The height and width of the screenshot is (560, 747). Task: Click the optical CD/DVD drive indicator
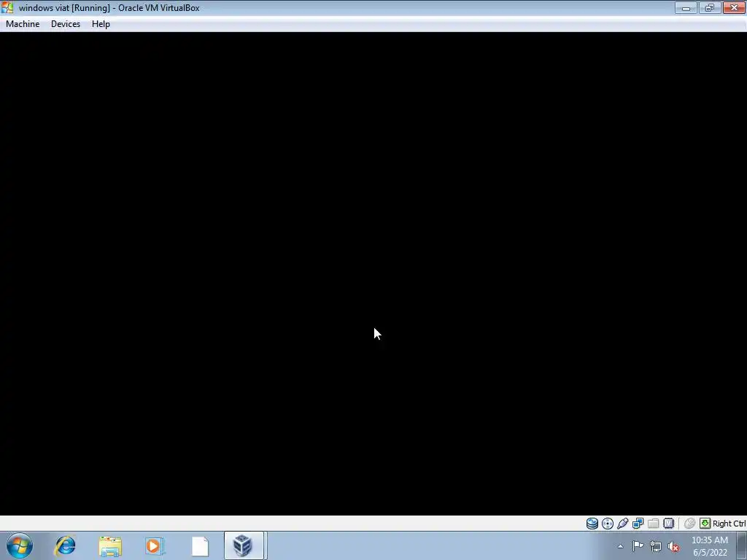point(608,524)
